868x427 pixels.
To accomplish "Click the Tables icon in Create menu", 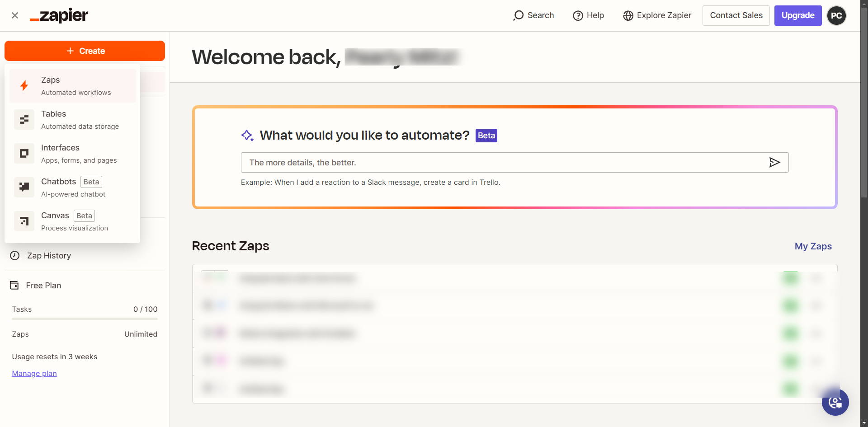I will pos(24,120).
